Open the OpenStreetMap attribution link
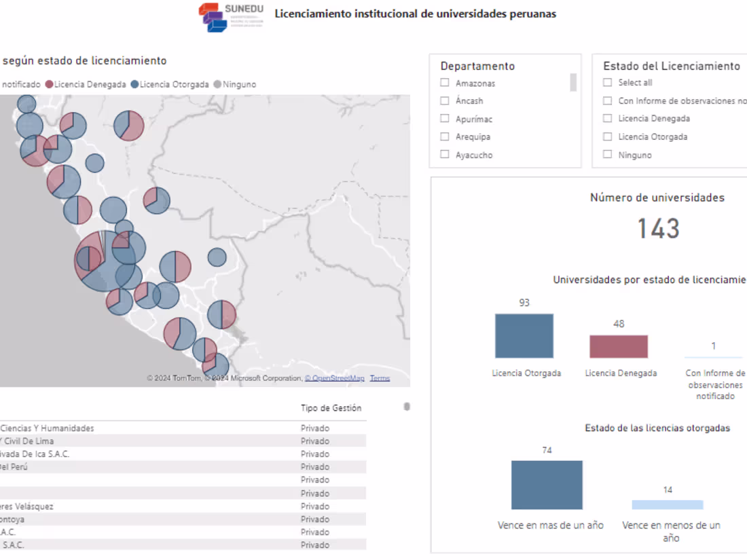The image size is (747, 560). pos(335,378)
